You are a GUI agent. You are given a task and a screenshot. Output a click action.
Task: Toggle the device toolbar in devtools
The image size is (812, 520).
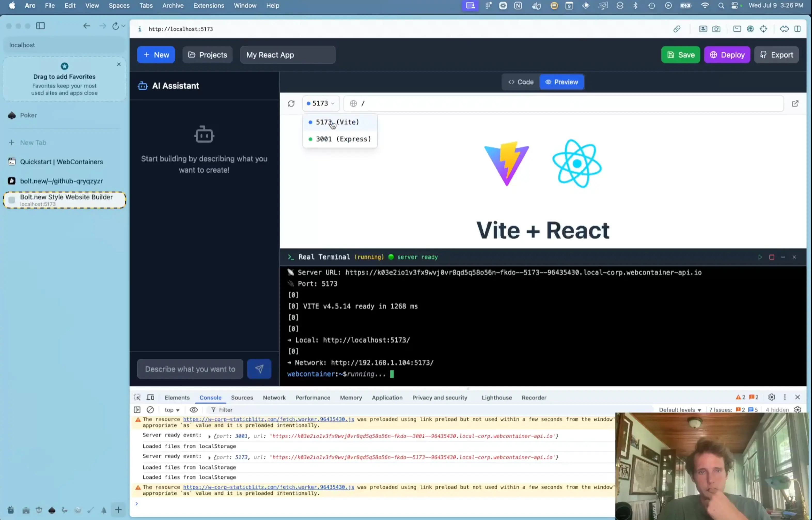tap(151, 397)
